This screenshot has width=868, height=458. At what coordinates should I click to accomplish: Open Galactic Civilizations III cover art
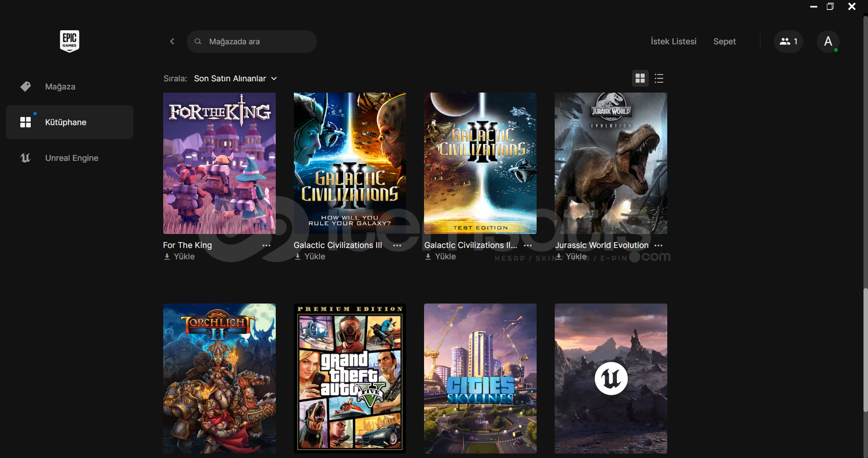350,163
